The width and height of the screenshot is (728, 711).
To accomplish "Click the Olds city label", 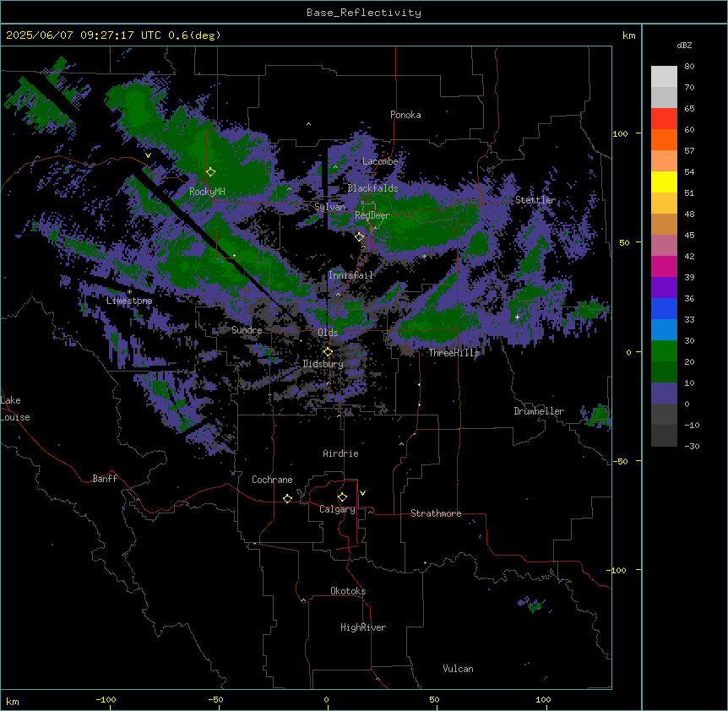I will 328,333.
